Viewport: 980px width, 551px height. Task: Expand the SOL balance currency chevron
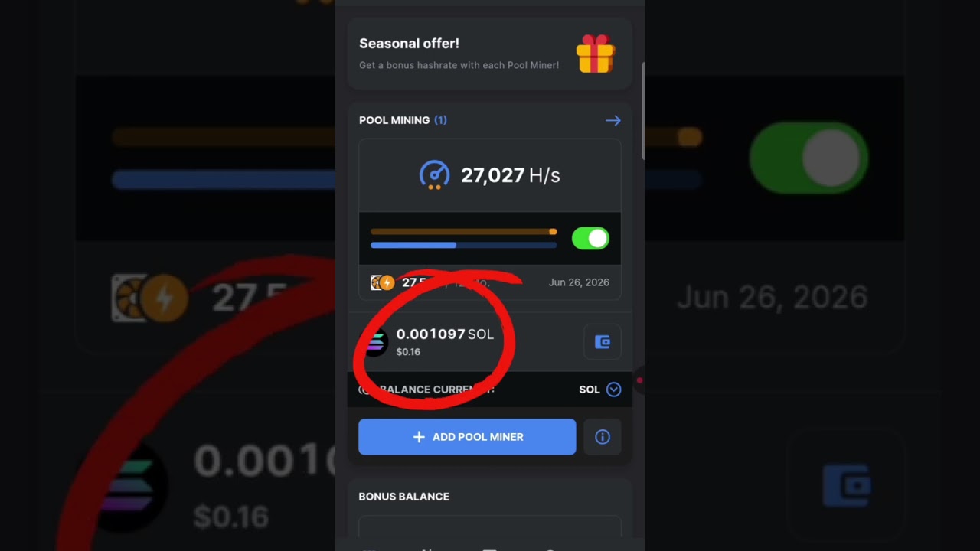pyautogui.click(x=613, y=390)
